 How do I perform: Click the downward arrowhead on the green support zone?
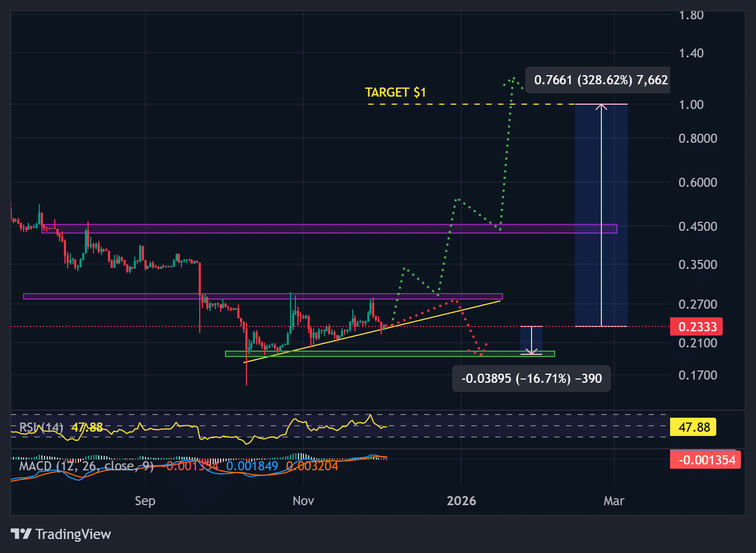pos(532,351)
